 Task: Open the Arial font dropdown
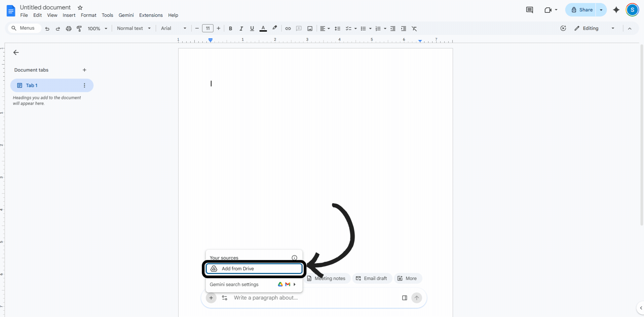174,29
